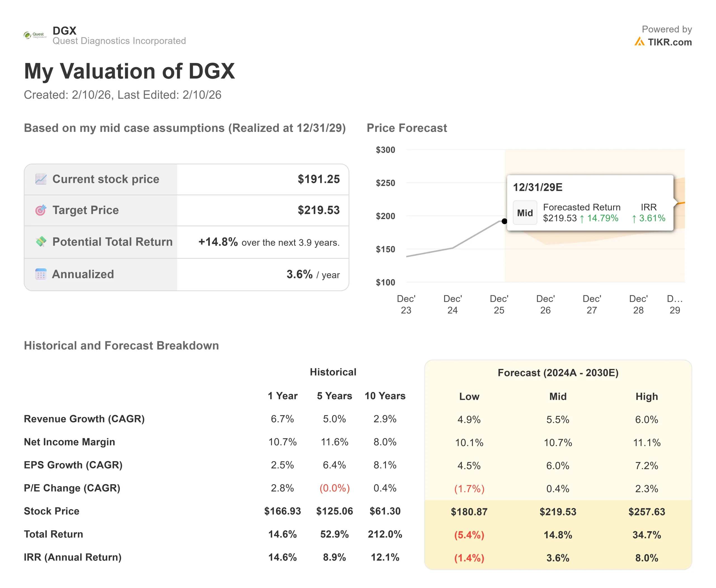Click the green up arrow next to 14.79%
The width and height of the screenshot is (716, 588).
tap(582, 218)
